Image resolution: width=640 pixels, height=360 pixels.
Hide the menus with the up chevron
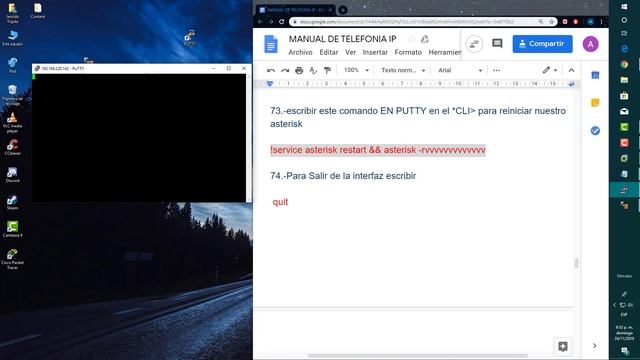click(x=571, y=70)
